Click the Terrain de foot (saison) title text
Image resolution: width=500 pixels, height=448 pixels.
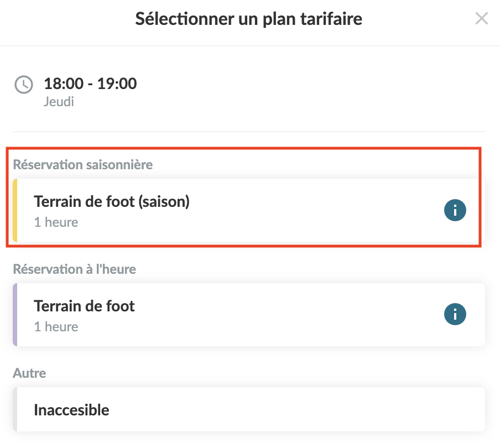click(x=112, y=202)
